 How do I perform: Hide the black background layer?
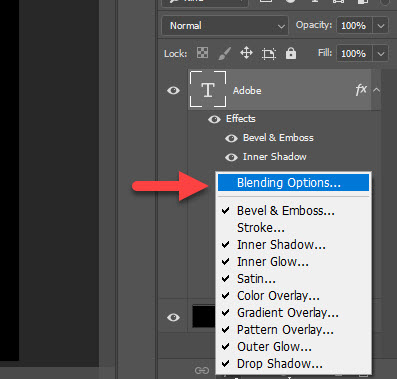173,317
